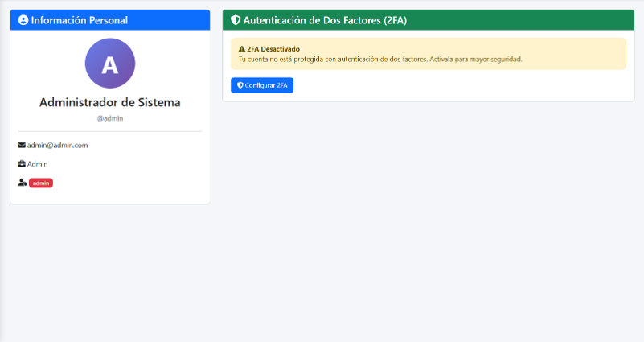The height and width of the screenshot is (342, 644).
Task: Click the shield icon in the 2FA header
Action: pyautogui.click(x=236, y=20)
